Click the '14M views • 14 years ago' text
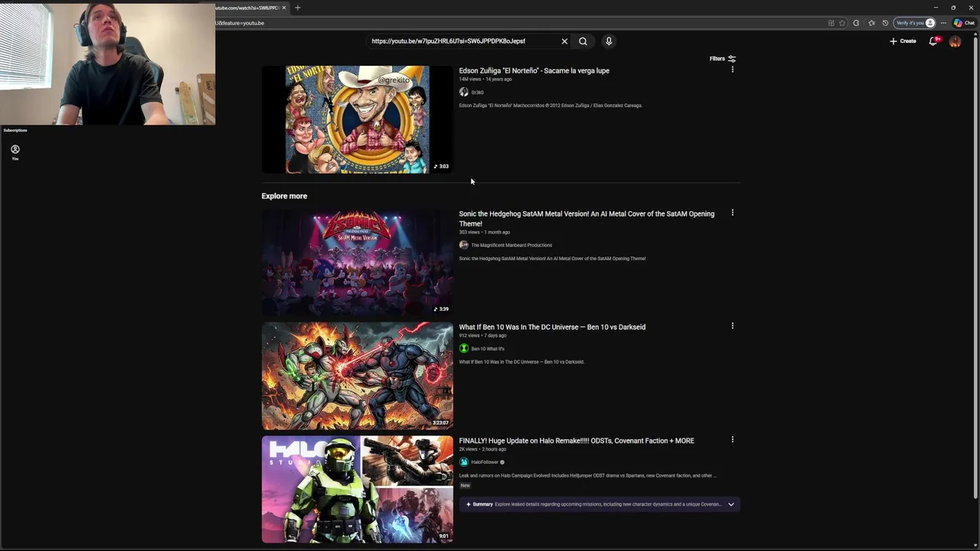This screenshot has width=980, height=551. pyautogui.click(x=485, y=80)
